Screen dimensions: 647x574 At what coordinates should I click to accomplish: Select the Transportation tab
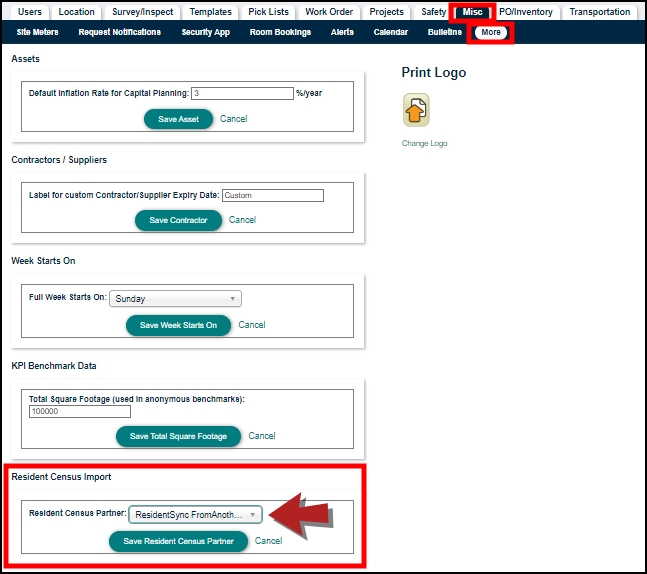pyautogui.click(x=600, y=12)
